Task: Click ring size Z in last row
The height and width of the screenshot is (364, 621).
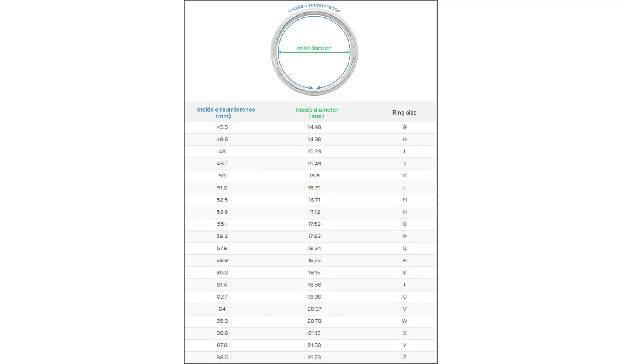Action: 404,357
